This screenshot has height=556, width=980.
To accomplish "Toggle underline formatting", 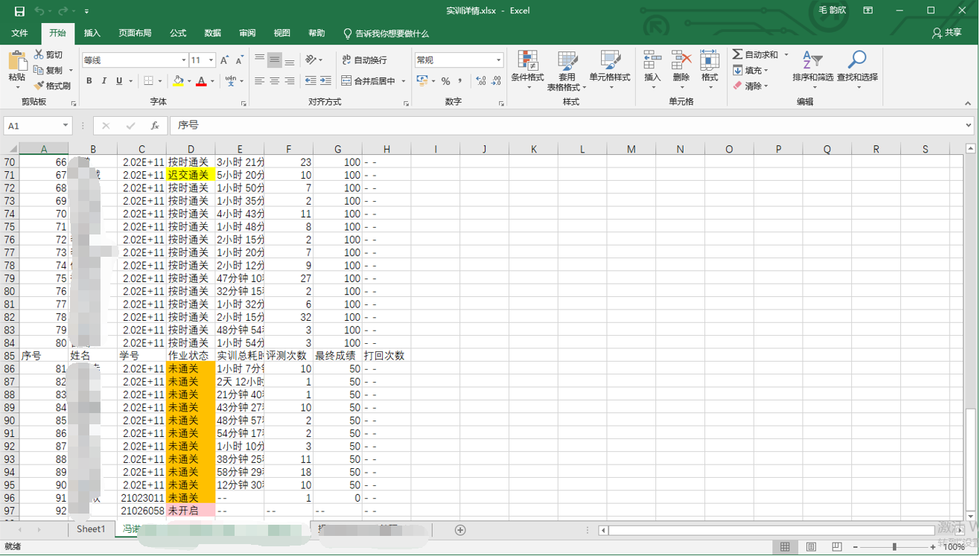I will 119,80.
